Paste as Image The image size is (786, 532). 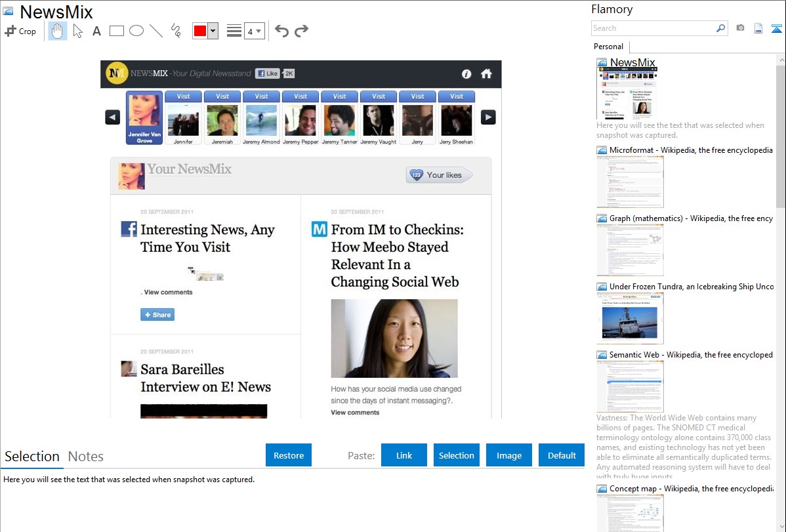pyautogui.click(x=508, y=455)
